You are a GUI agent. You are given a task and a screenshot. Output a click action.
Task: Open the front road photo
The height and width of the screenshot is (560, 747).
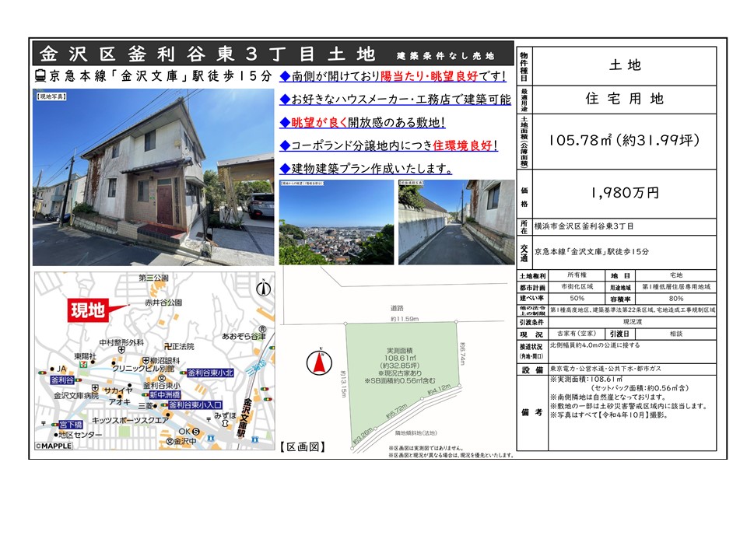(x=456, y=222)
